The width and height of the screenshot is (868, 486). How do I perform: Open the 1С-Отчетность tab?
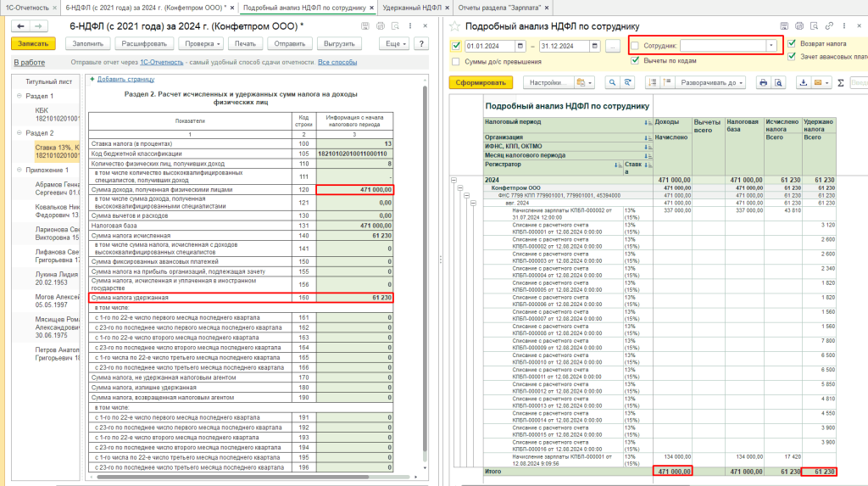tap(29, 8)
